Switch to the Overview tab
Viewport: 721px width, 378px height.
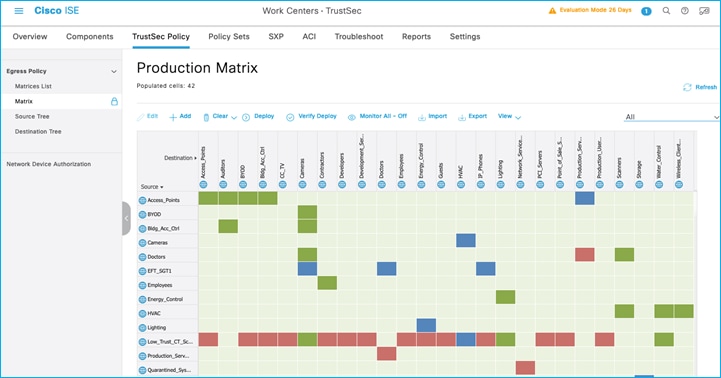click(x=30, y=37)
